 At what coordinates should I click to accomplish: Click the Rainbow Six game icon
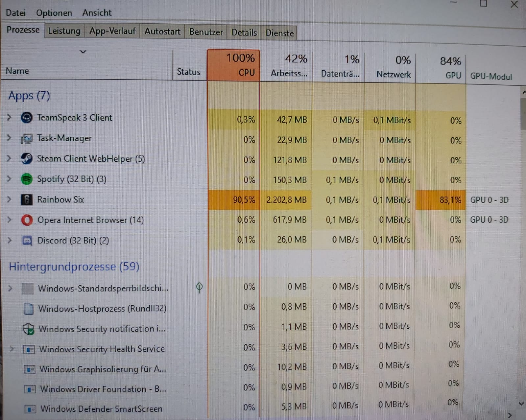pyautogui.click(x=27, y=199)
